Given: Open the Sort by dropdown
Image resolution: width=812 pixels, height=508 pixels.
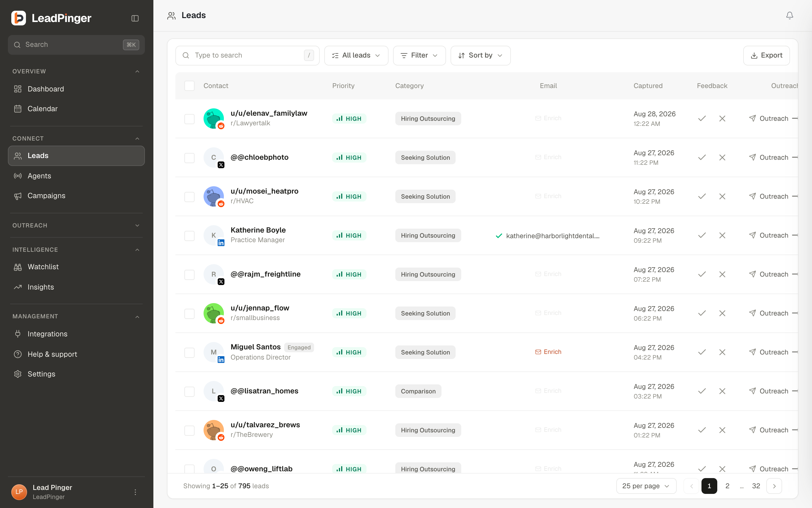Looking at the screenshot, I should point(480,55).
